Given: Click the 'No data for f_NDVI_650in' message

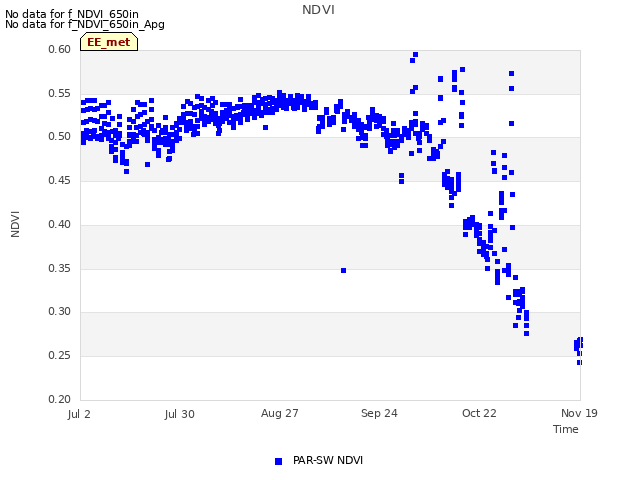Looking at the screenshot, I should coord(72,14).
